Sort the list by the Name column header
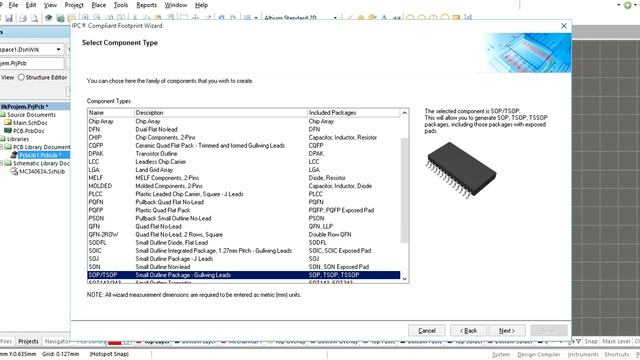Screen dimensions: 640x360 tap(111, 113)
